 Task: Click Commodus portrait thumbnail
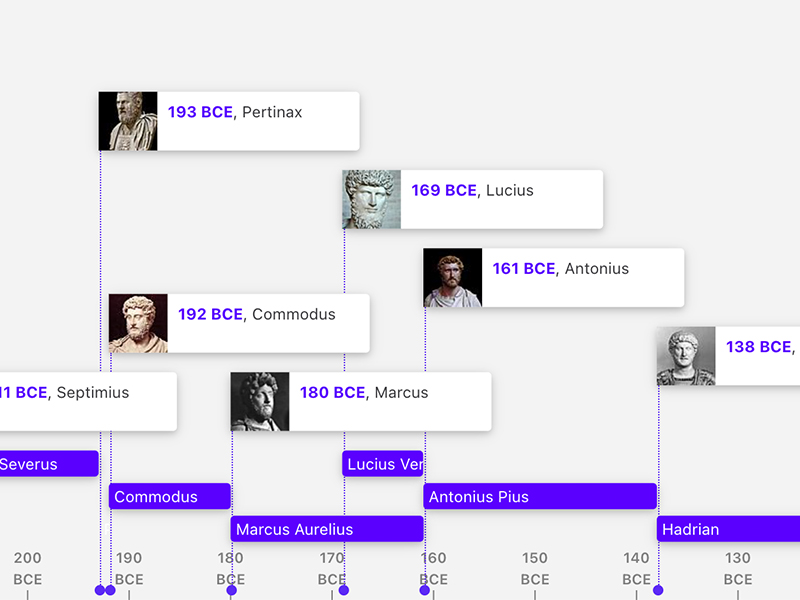138,323
